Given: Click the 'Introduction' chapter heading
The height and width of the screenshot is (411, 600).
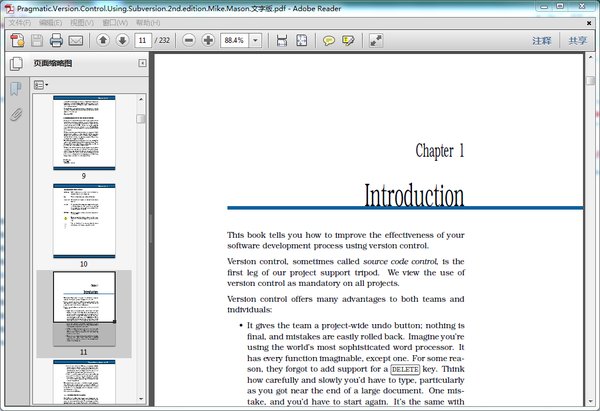Looking at the screenshot, I should 414,196.
